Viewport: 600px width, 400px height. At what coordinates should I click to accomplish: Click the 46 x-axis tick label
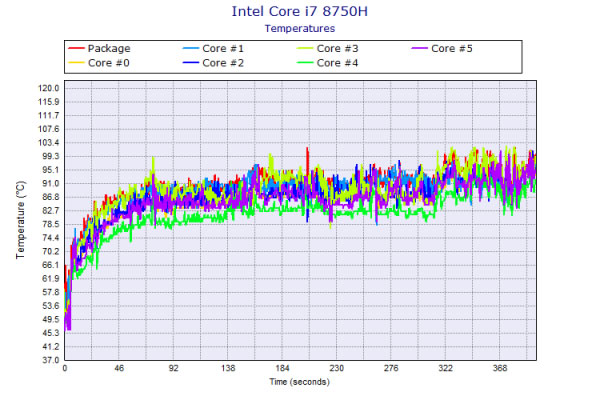coord(119,368)
